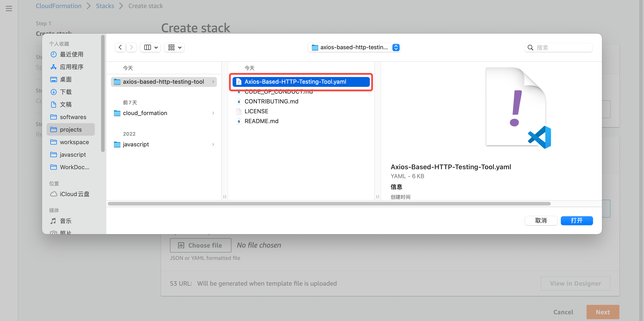Screen dimensions: 644x321
Task: Open the column view switcher dropdown
Action: coord(150,47)
